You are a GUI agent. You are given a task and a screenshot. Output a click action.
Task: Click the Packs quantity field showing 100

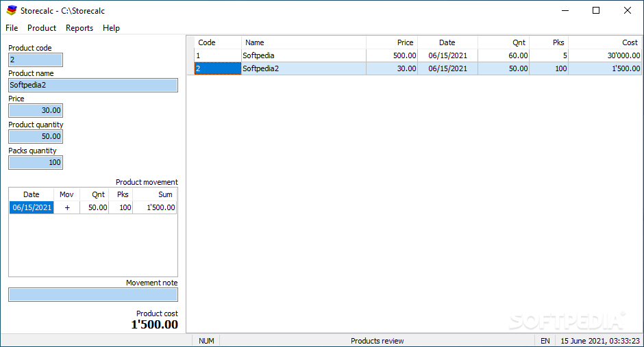pyautogui.click(x=36, y=162)
